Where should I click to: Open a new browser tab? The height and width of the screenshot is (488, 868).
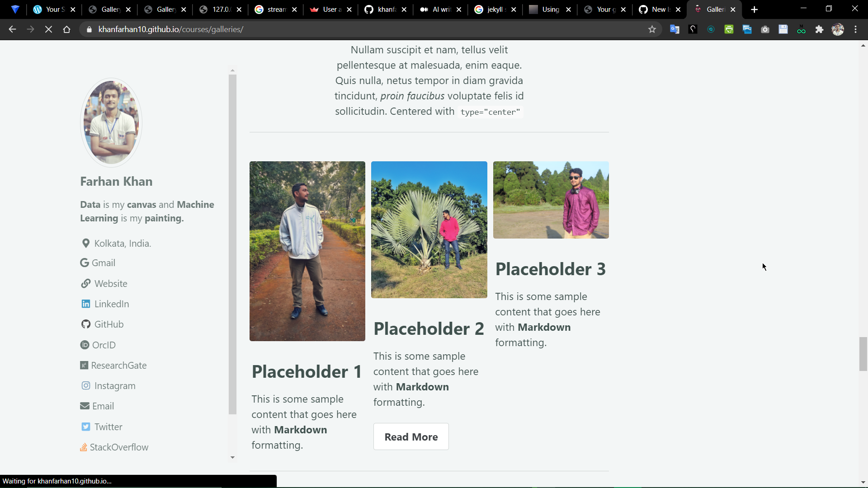pos(754,9)
